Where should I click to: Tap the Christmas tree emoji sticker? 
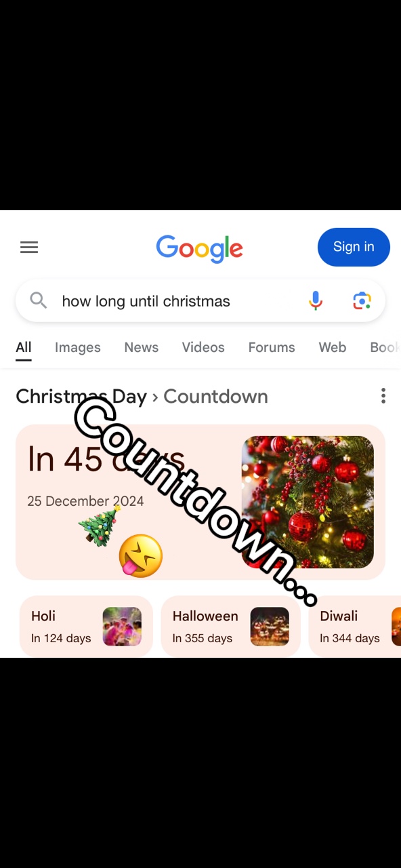[x=100, y=526]
